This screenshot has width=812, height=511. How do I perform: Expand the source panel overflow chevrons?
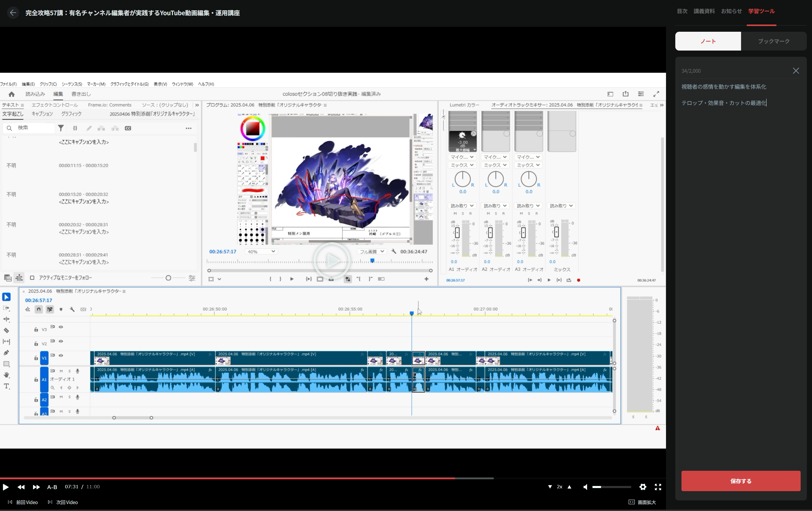pos(197,105)
